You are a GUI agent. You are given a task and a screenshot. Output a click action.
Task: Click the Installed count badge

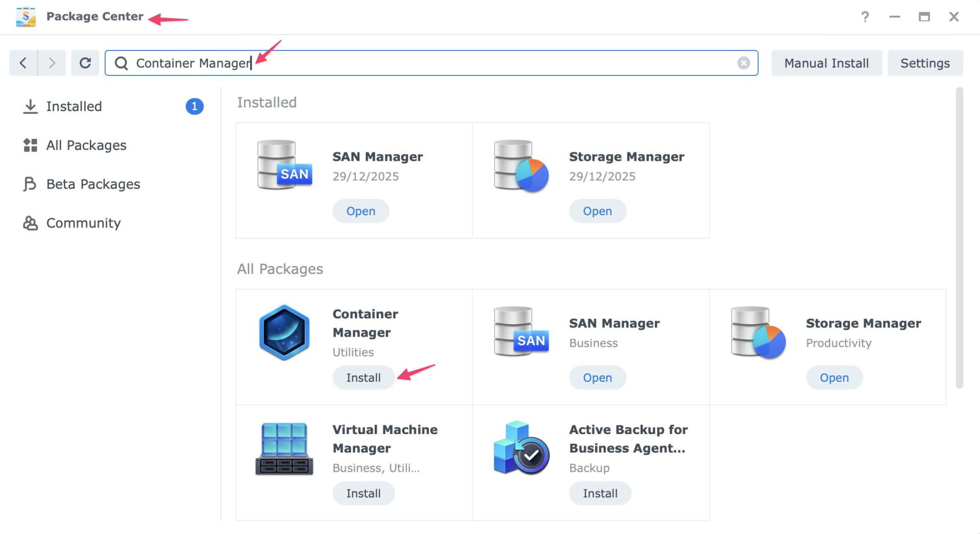coord(194,106)
